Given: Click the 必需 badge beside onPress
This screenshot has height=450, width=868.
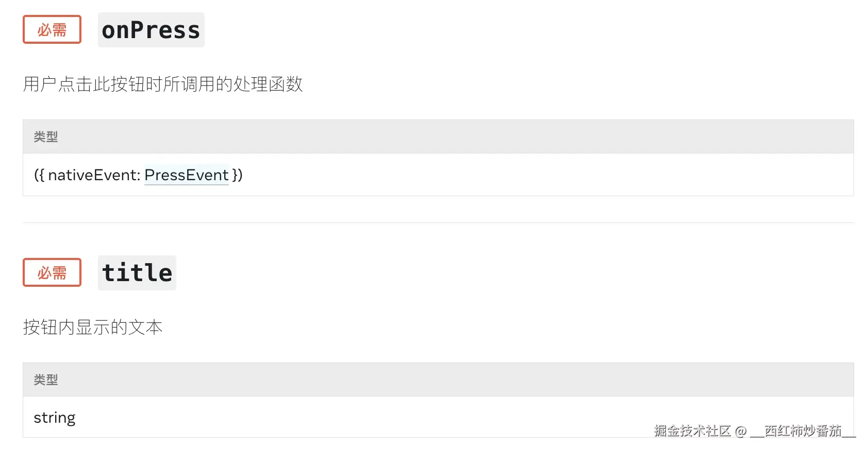Looking at the screenshot, I should point(52,29).
